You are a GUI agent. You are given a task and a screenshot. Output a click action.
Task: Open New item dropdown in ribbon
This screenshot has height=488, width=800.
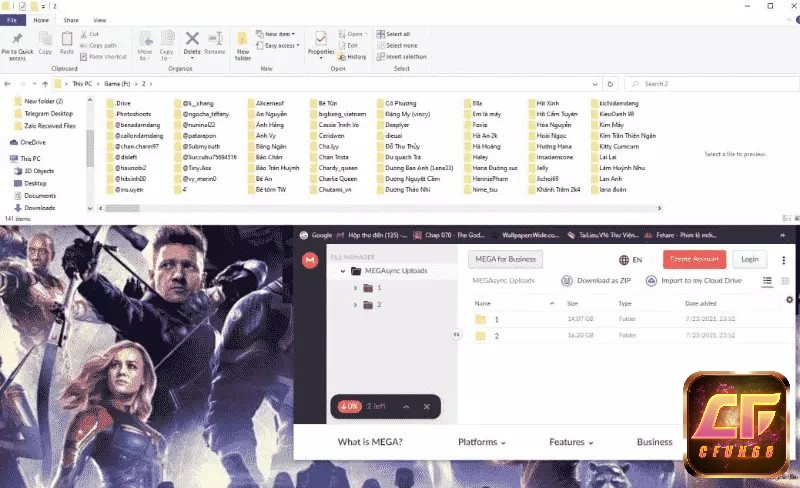(276, 34)
